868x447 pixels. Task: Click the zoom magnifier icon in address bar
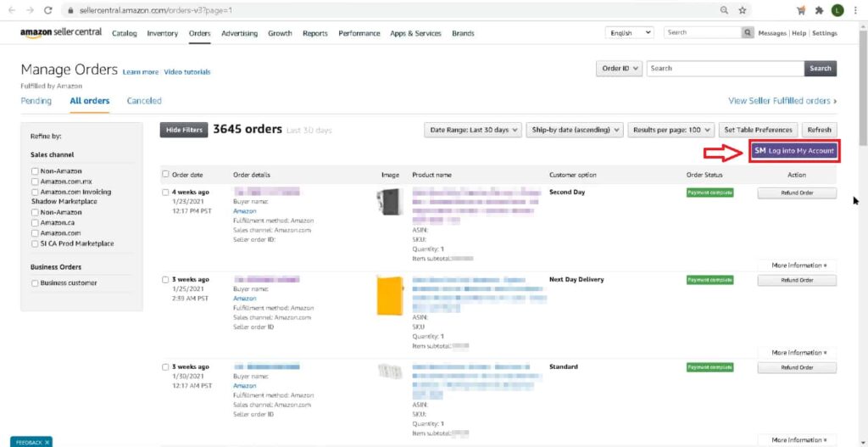pyautogui.click(x=724, y=10)
